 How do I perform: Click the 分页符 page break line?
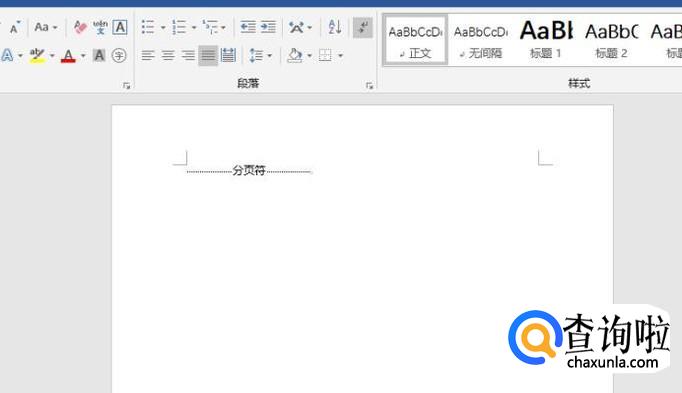tap(249, 170)
